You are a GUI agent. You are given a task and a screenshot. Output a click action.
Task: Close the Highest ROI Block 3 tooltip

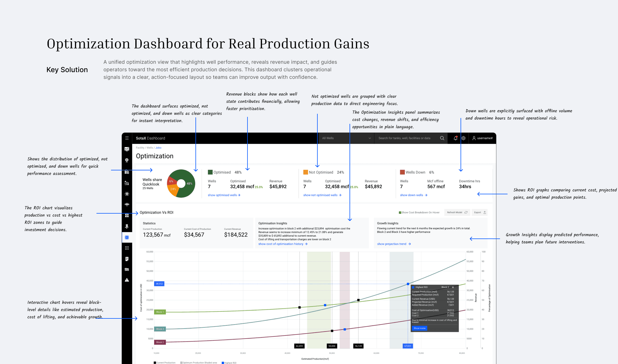click(x=453, y=287)
